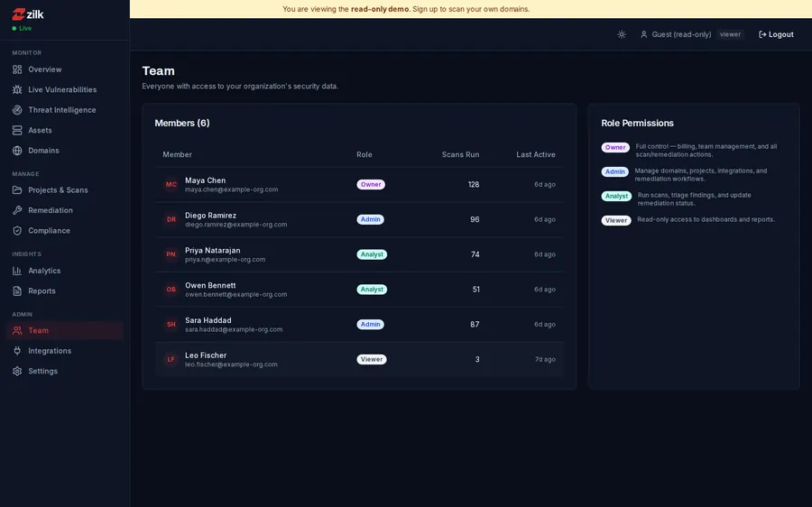812x507 pixels.
Task: Click the Logout button
Action: point(776,34)
